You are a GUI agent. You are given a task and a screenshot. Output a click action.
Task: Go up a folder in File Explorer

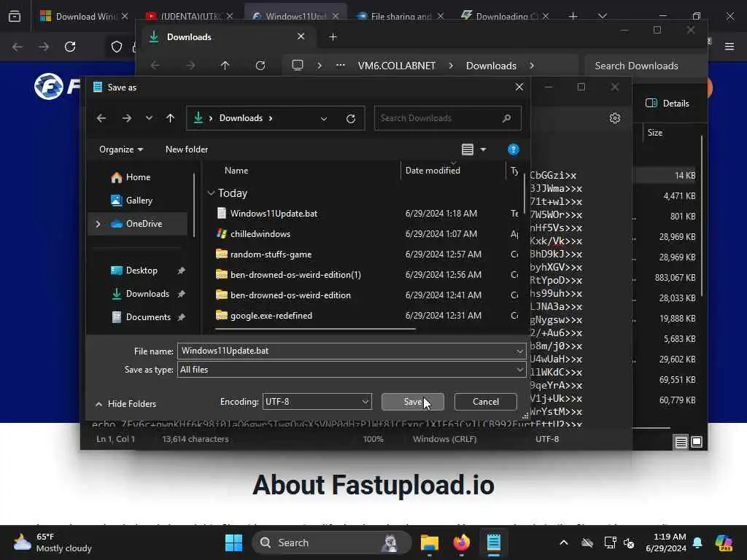pyautogui.click(x=225, y=66)
